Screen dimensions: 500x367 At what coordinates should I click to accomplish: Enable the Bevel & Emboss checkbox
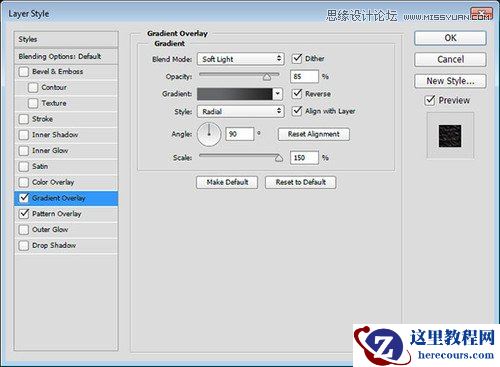[x=24, y=72]
